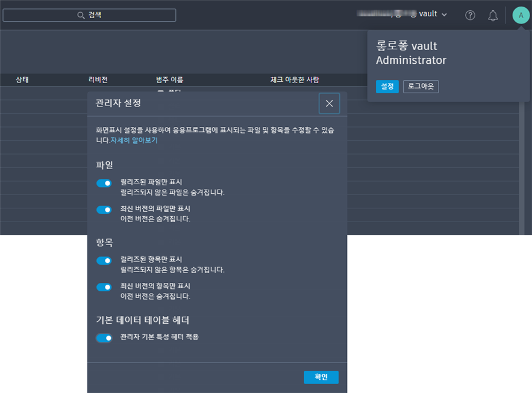Open the vault name dropdown

[402, 14]
